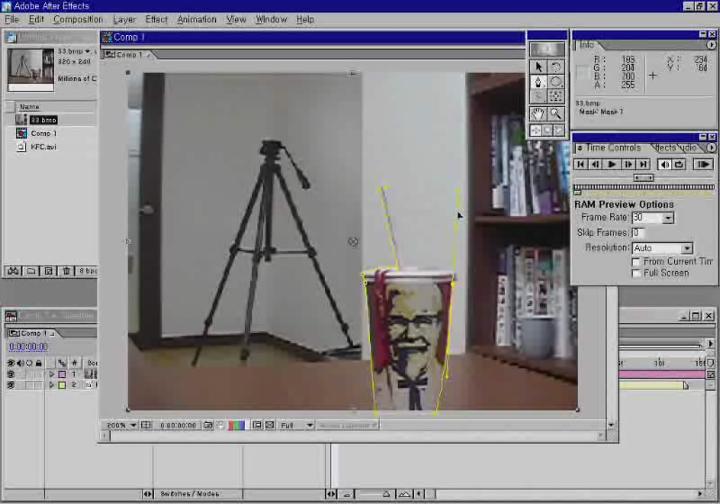Enable From Current Time checkbox
Viewport: 720px width, 504px height.
click(636, 262)
